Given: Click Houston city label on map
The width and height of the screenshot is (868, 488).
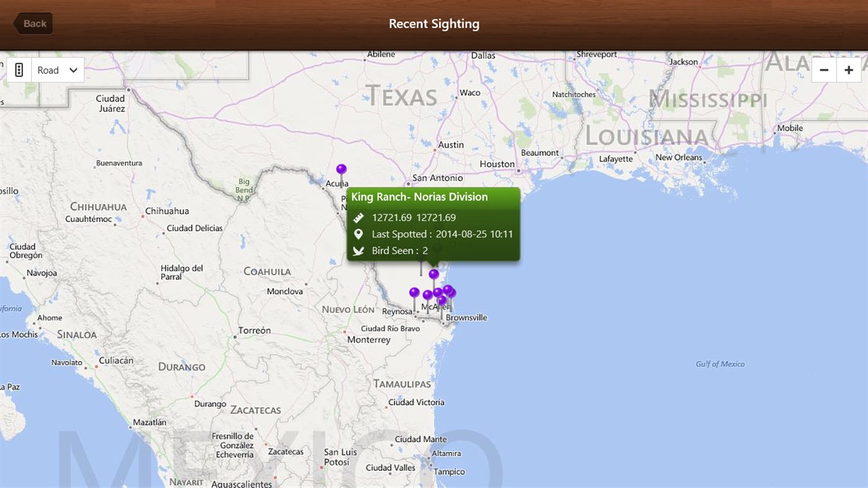Looking at the screenshot, I should pyautogui.click(x=497, y=164).
